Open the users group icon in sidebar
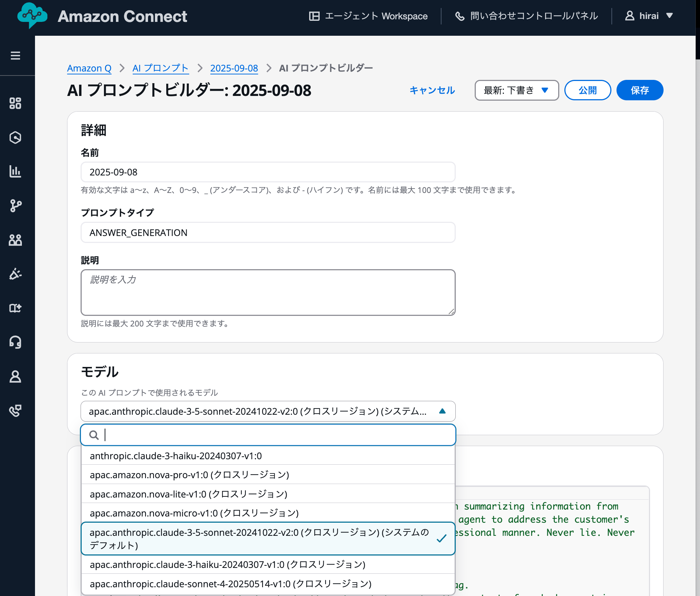700x596 pixels. 15,240
